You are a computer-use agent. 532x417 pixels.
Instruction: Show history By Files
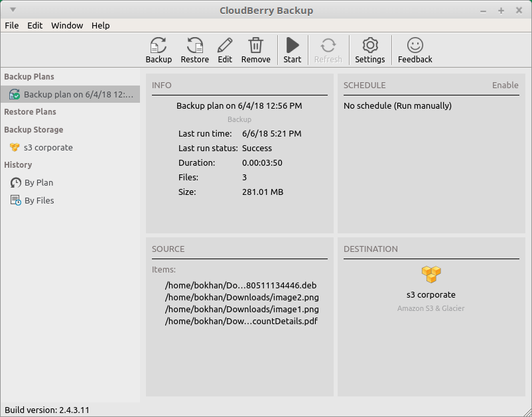click(39, 200)
